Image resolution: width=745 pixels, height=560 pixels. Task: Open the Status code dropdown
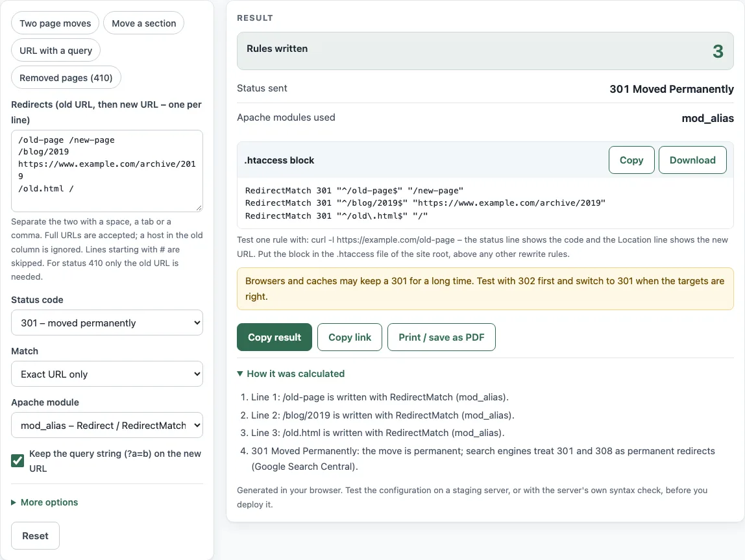point(107,323)
